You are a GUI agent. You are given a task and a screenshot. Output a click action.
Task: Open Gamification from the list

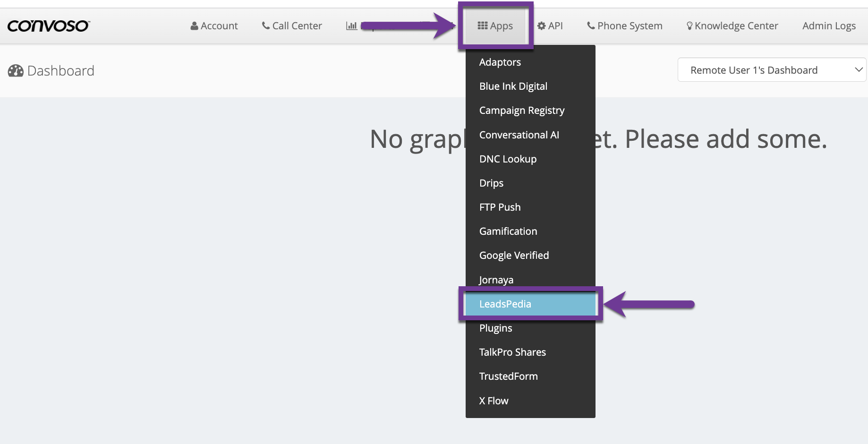click(508, 231)
